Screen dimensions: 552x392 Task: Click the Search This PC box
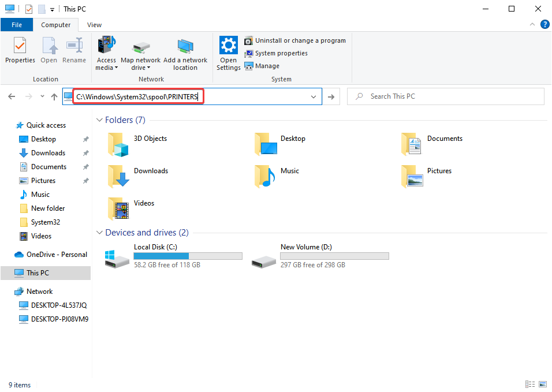coord(446,96)
